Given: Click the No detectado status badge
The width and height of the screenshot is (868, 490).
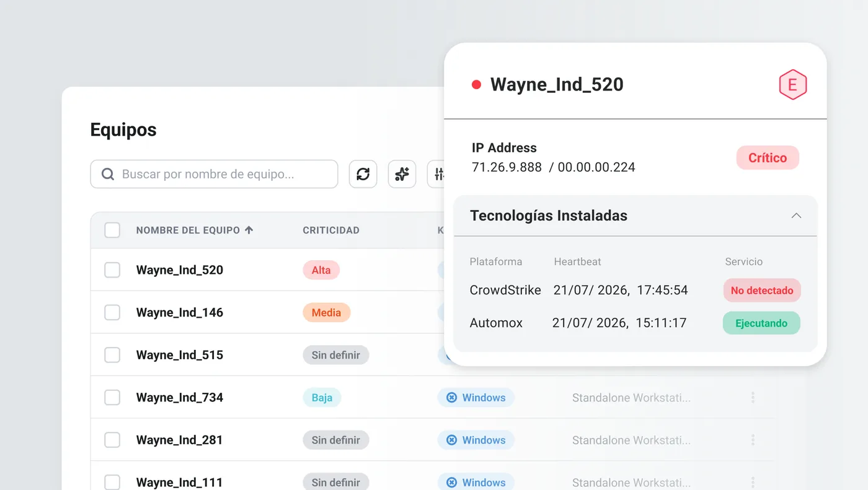Looking at the screenshot, I should click(762, 291).
